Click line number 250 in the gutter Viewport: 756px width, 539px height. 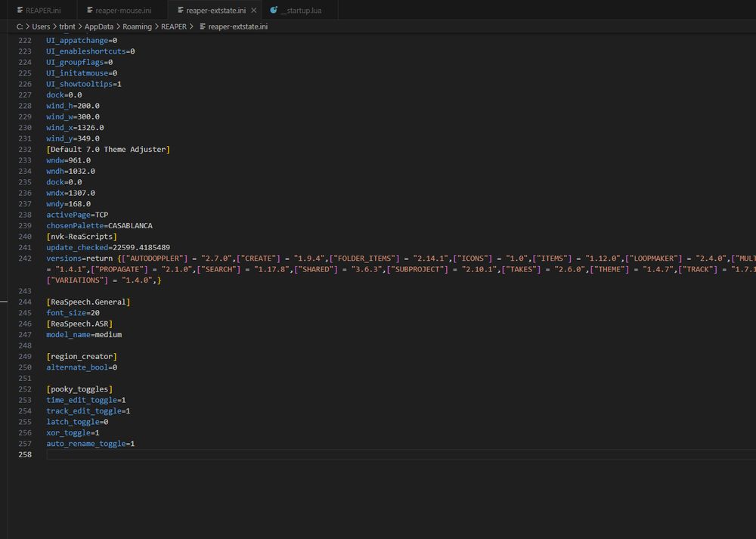(25, 367)
